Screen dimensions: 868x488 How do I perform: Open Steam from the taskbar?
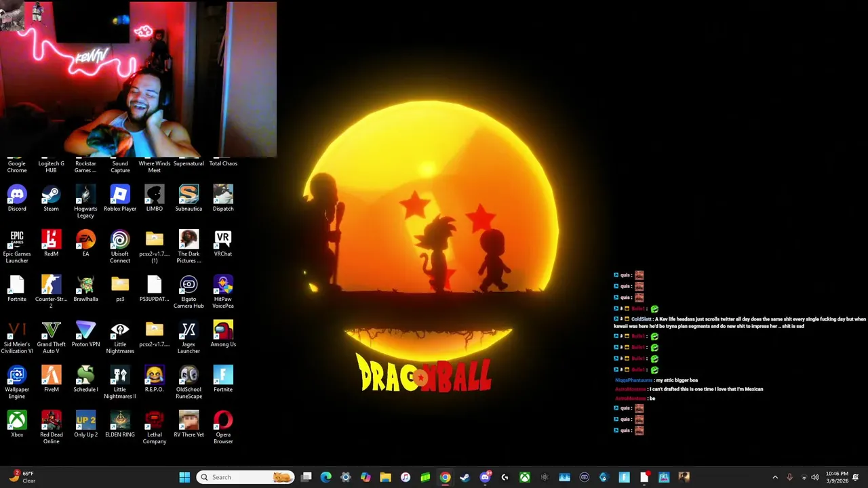point(465,477)
